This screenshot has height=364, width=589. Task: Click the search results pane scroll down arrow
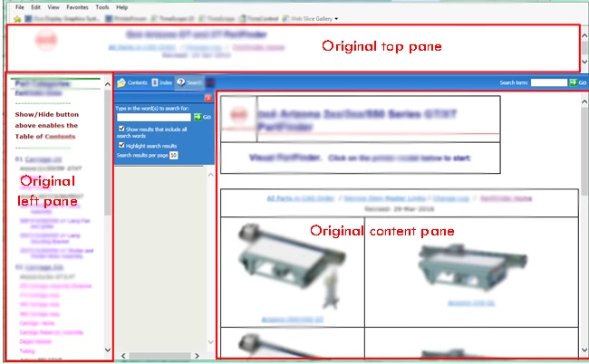[211, 342]
